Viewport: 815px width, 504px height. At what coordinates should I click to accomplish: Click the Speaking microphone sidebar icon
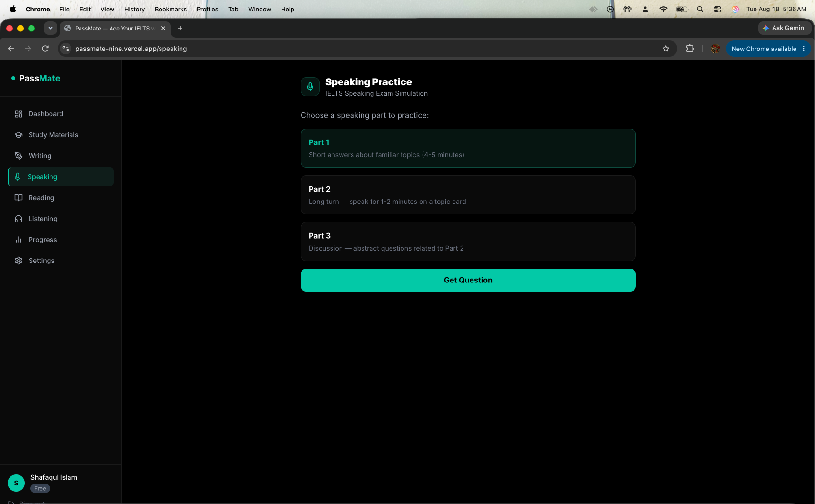tap(18, 177)
